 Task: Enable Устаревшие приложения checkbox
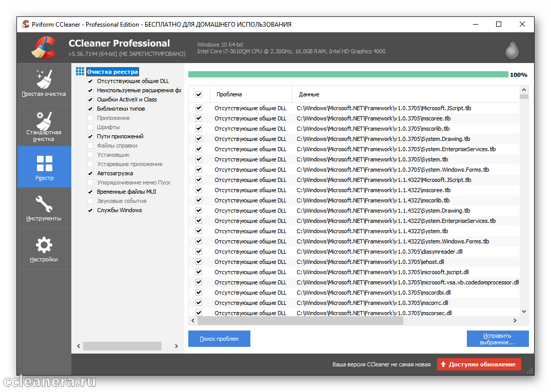pyautogui.click(x=90, y=164)
